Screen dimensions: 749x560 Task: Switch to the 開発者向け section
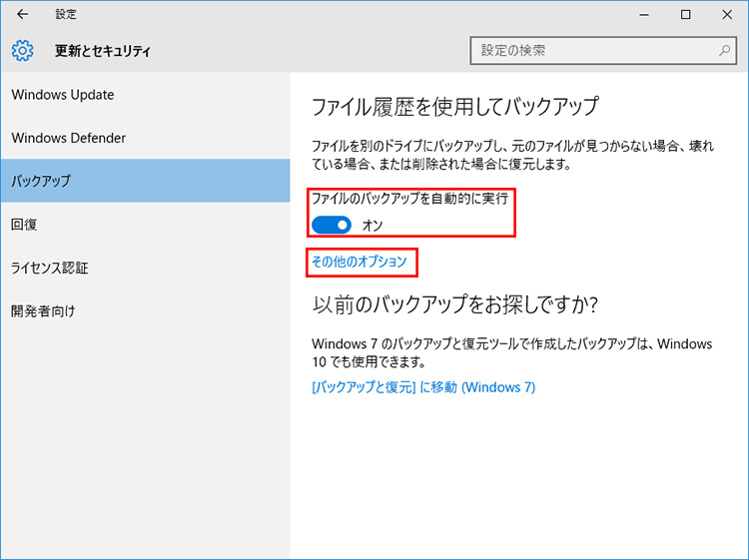[x=43, y=310]
